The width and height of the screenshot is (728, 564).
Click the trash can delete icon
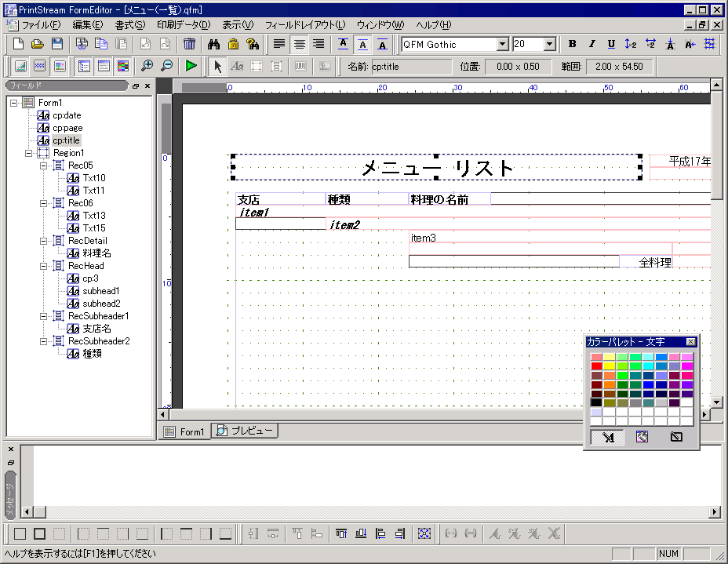(x=189, y=44)
